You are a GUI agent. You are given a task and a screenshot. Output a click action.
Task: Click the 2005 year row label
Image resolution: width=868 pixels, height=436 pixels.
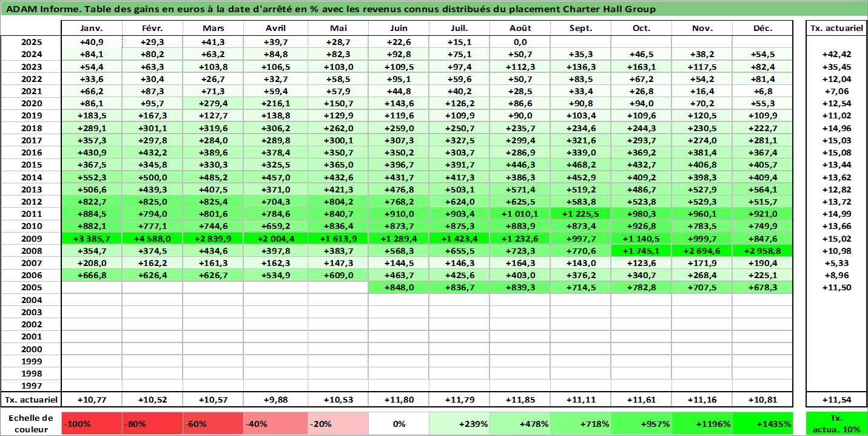[x=31, y=287]
